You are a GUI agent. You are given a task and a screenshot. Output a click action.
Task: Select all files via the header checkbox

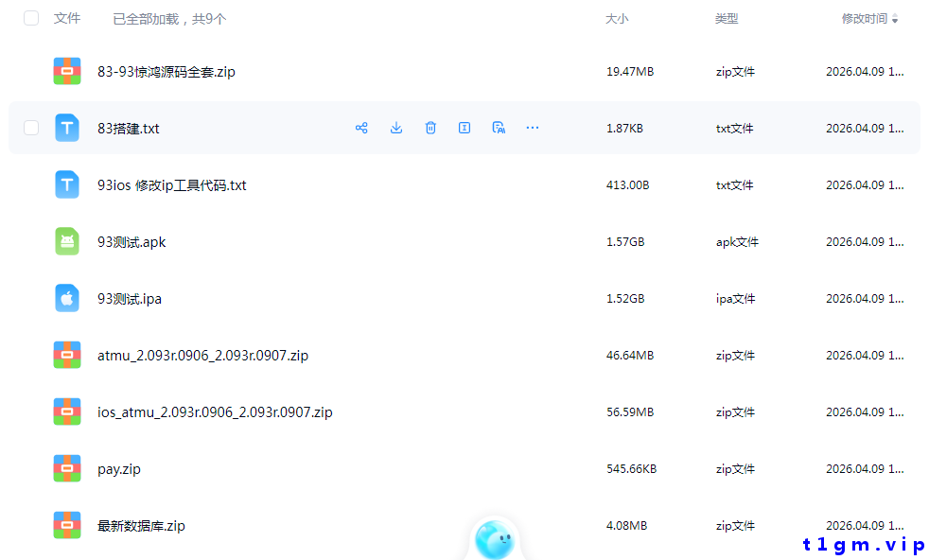(x=31, y=18)
